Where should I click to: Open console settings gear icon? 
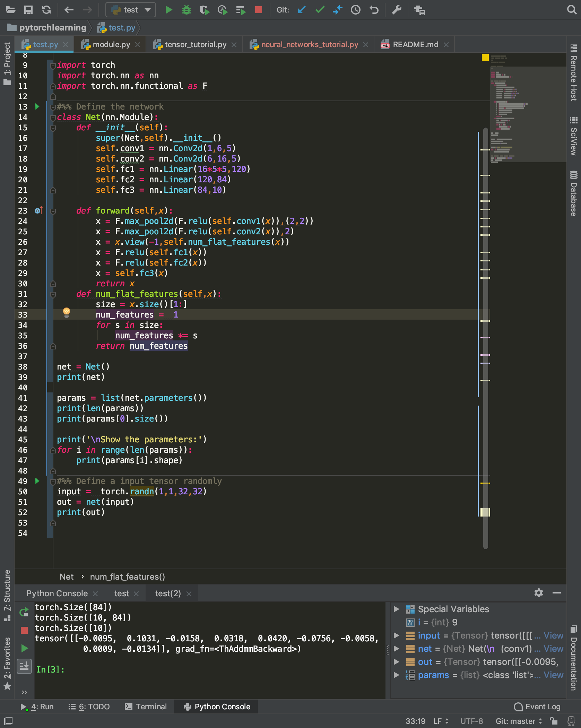(x=538, y=593)
